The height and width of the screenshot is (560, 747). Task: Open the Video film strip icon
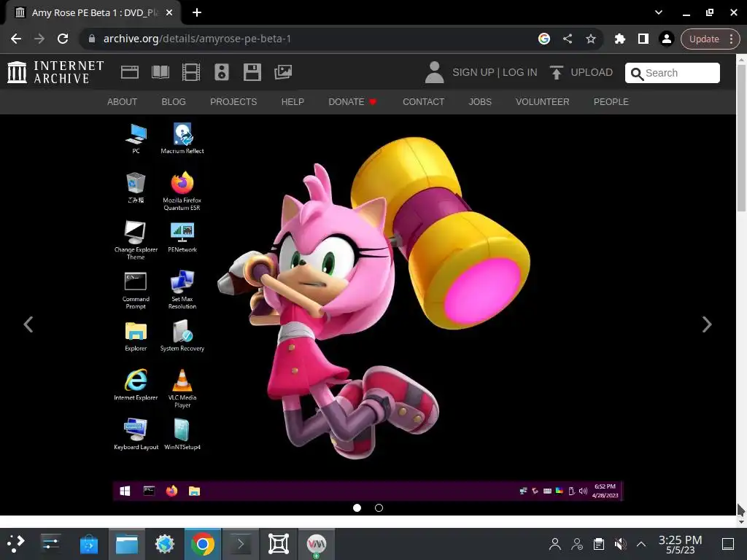click(191, 72)
